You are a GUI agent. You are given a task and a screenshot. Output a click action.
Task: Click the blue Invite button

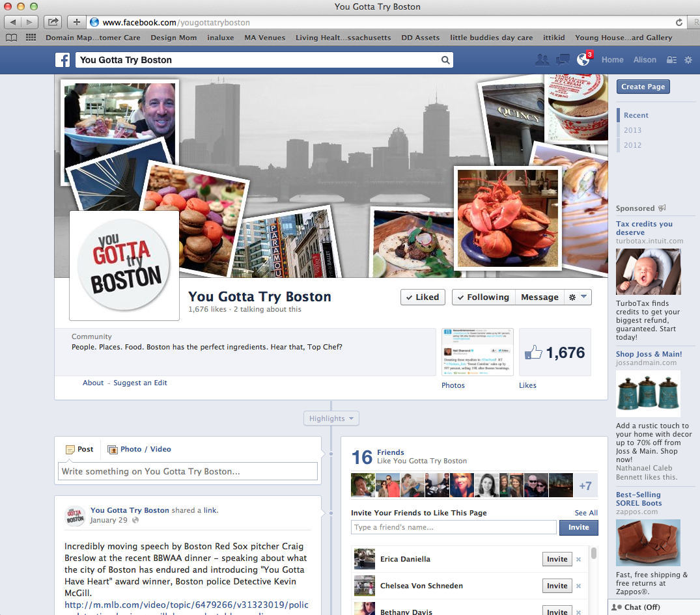pyautogui.click(x=579, y=527)
